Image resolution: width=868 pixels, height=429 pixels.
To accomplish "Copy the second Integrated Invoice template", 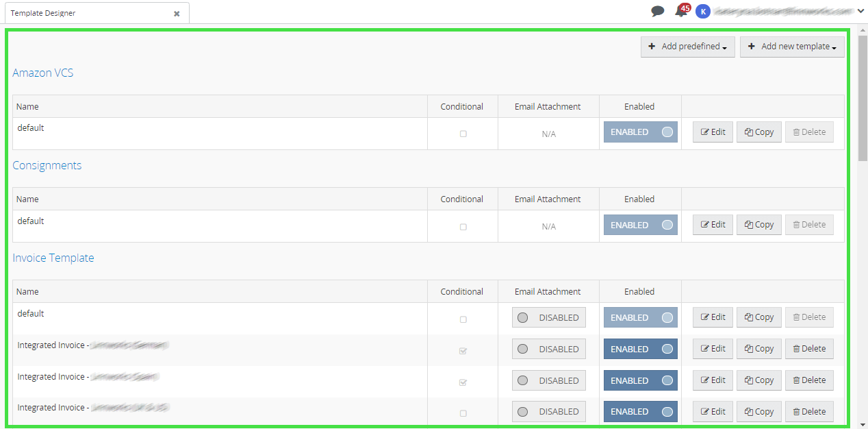I will click(759, 380).
